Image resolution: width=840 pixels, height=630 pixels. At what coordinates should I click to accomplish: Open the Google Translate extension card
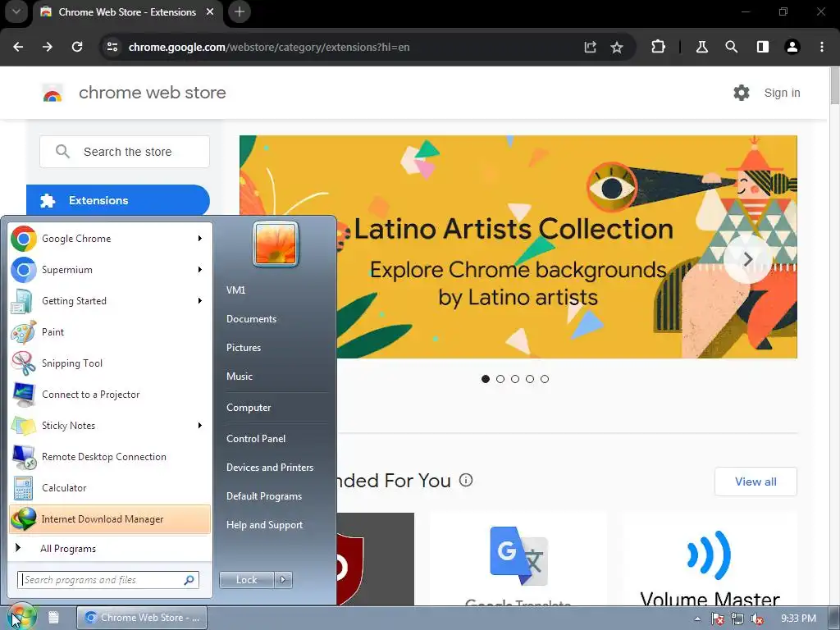click(518, 559)
